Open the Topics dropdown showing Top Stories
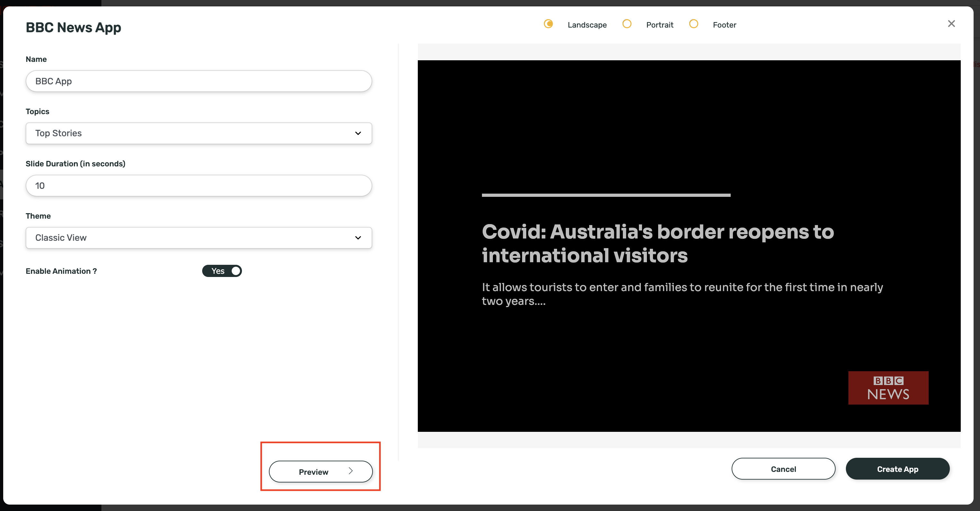Screen dimensions: 980x511 click(199, 133)
